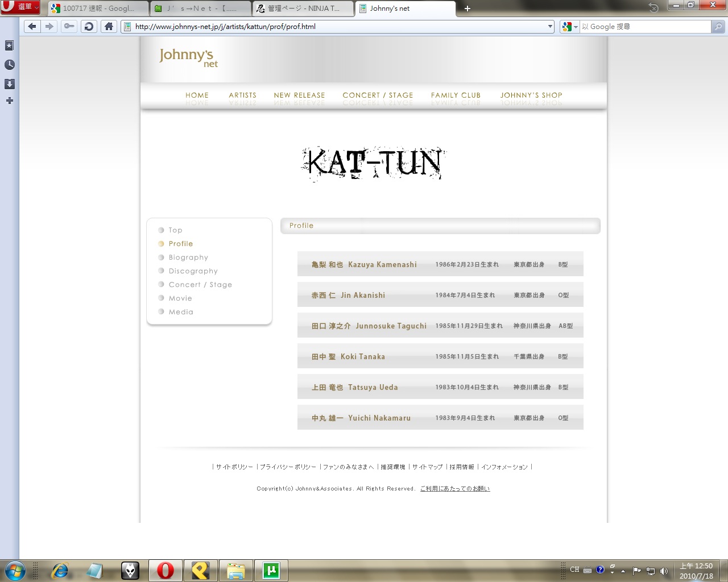
Task: Open the Downloads panel in sidebar
Action: pos(9,84)
